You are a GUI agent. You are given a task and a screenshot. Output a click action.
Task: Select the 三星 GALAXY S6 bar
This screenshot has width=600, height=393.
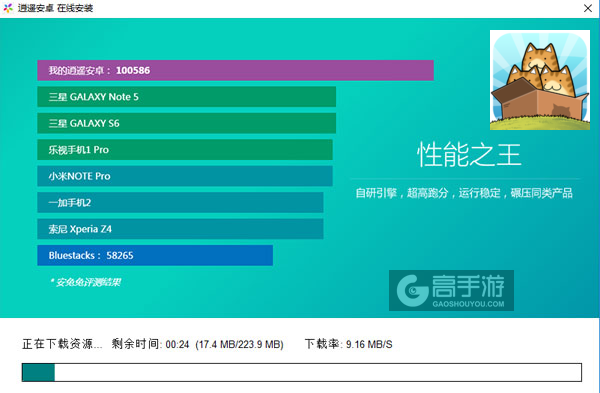point(186,123)
